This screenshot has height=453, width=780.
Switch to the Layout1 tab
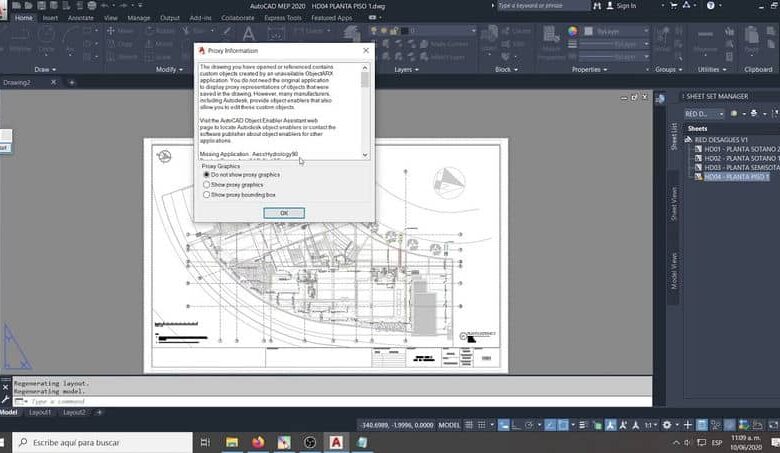coord(40,413)
